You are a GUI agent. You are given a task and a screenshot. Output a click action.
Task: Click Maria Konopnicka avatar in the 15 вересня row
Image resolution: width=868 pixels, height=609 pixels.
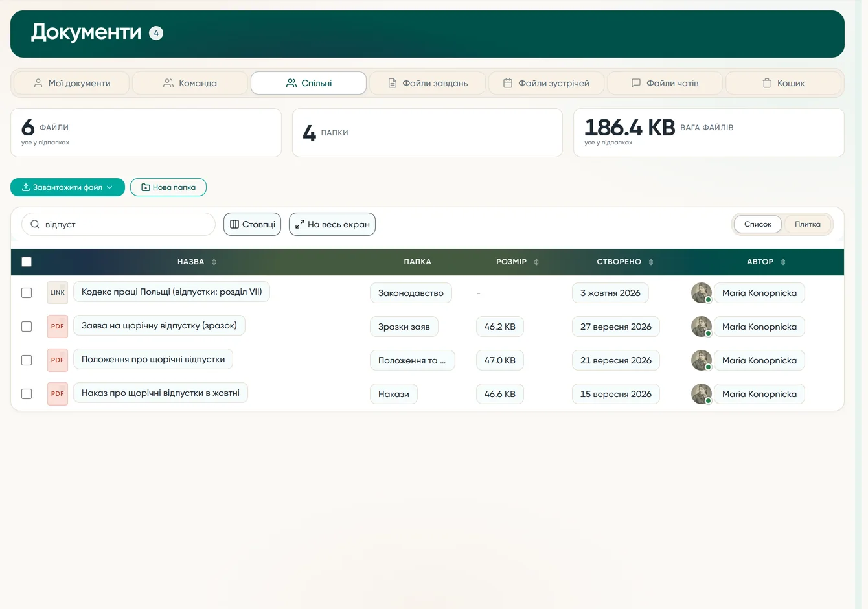(702, 394)
